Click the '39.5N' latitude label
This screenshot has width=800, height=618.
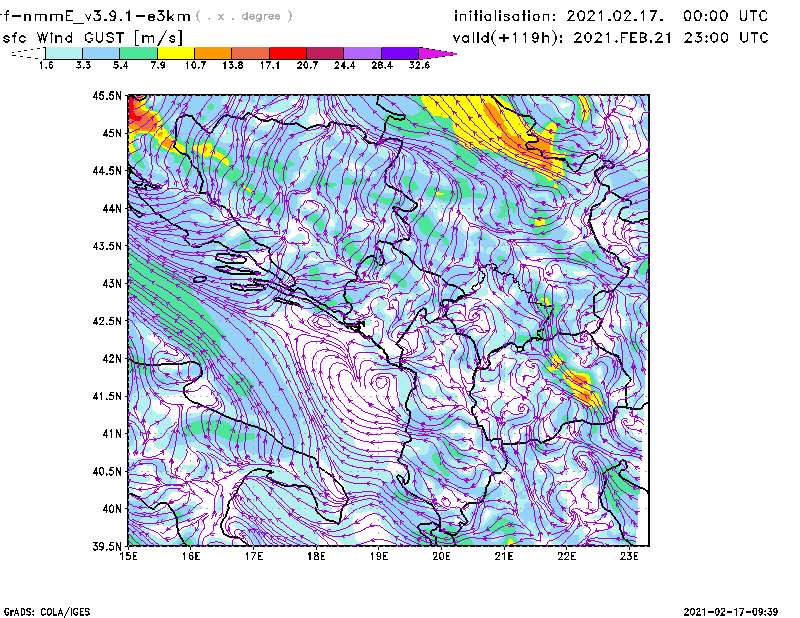(107, 547)
